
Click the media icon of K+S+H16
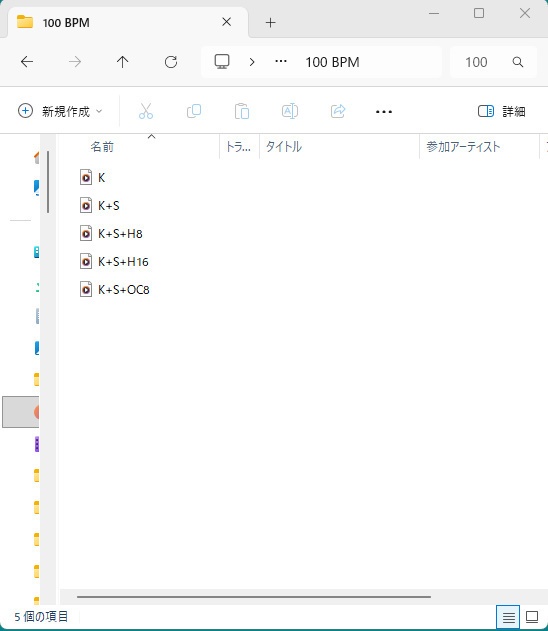coord(86,262)
